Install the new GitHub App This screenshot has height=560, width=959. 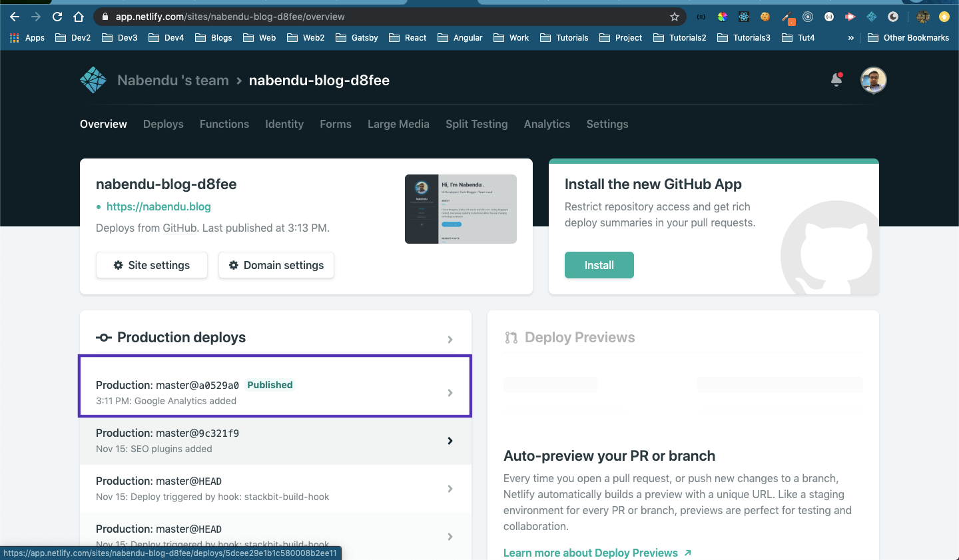point(599,265)
